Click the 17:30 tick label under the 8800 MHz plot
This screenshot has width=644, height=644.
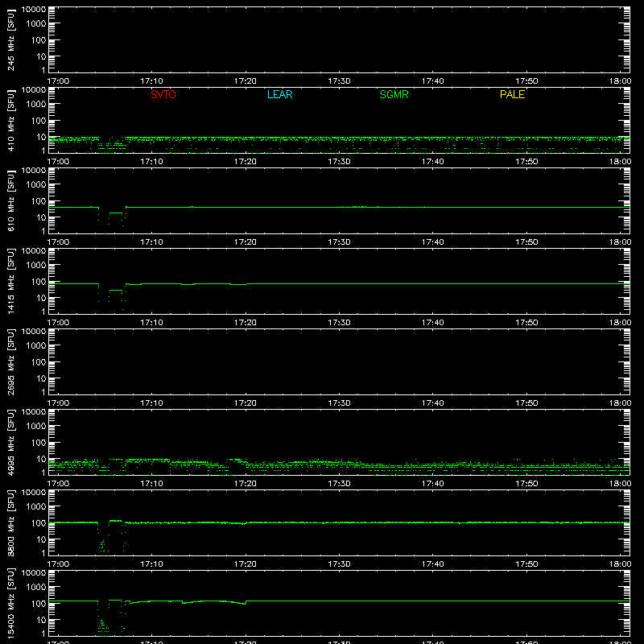click(x=339, y=564)
